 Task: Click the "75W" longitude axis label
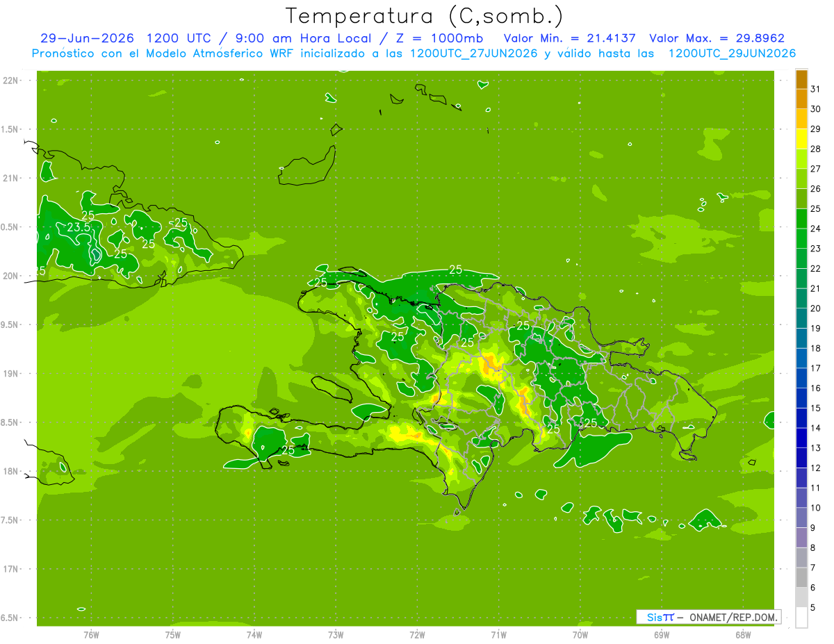[173, 635]
